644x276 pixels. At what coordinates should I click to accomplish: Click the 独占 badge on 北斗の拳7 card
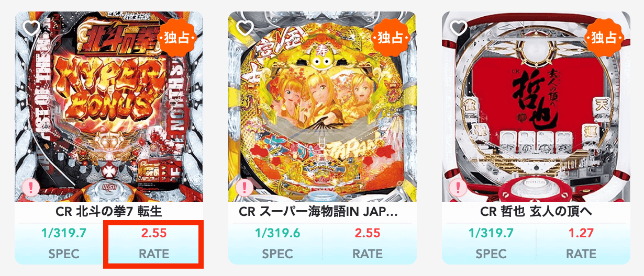point(176,38)
